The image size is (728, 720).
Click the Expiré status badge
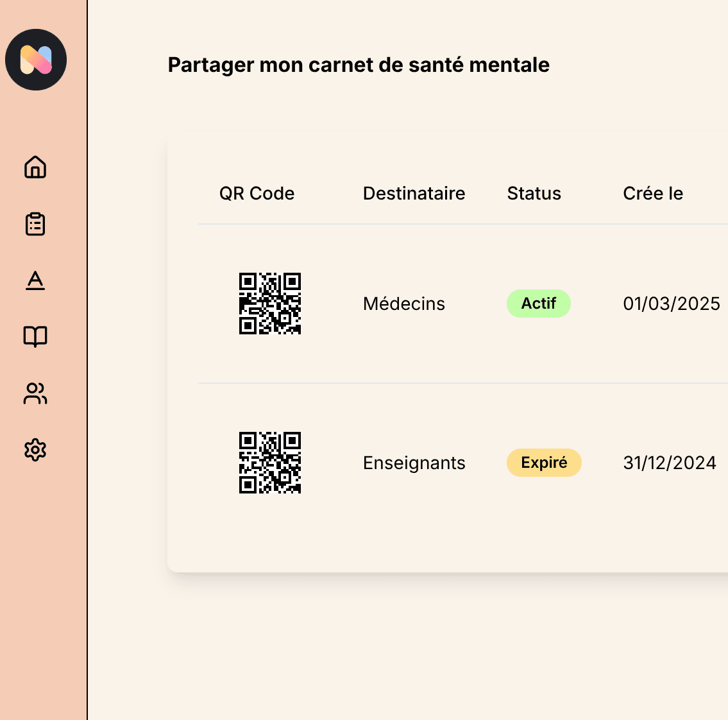[544, 463]
